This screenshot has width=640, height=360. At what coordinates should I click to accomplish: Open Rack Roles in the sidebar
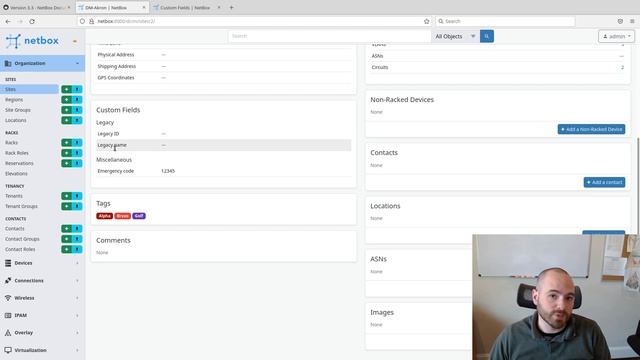[x=17, y=153]
